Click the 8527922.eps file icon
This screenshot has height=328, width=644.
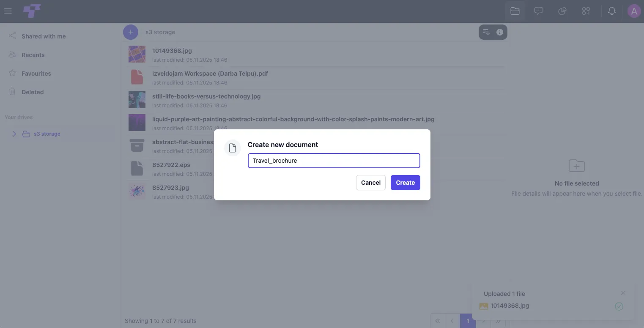tap(137, 168)
